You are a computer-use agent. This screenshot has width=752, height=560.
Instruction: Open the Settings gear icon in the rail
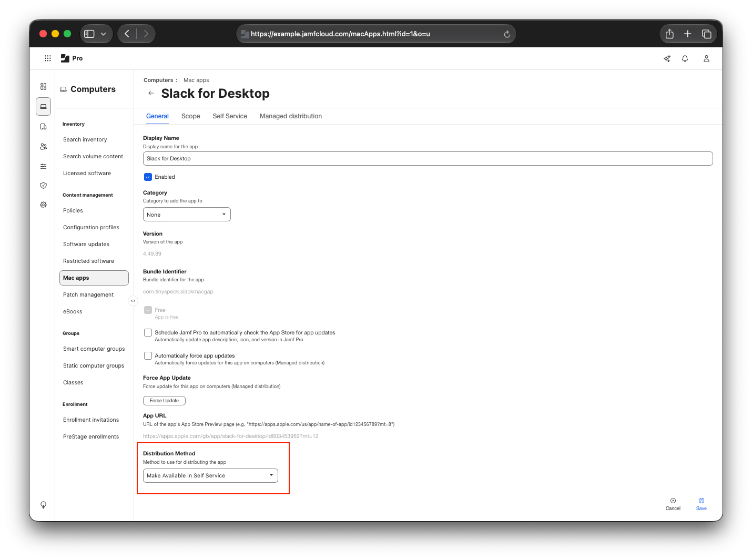pos(43,205)
